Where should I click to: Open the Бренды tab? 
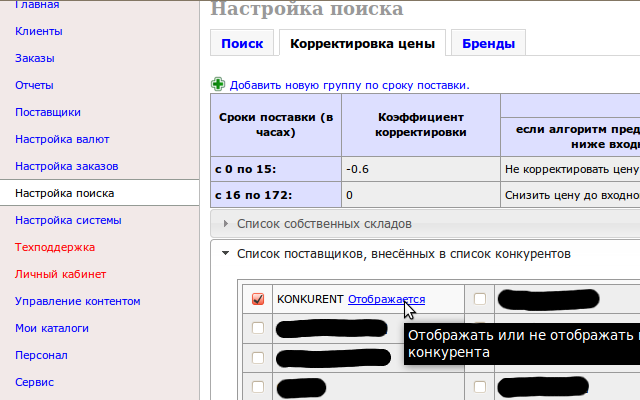[x=488, y=44]
